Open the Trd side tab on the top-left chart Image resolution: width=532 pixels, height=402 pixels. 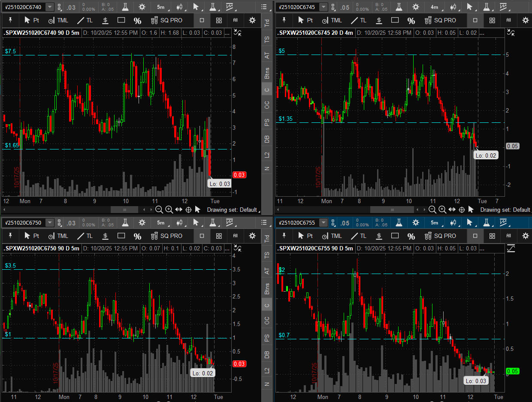(x=267, y=24)
